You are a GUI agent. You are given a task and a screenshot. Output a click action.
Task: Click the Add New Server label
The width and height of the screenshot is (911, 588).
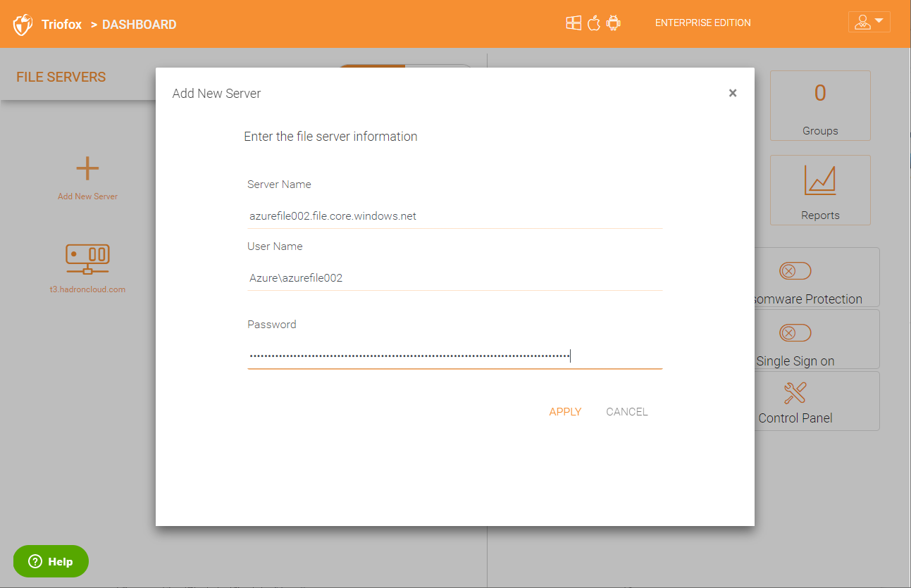[87, 196]
